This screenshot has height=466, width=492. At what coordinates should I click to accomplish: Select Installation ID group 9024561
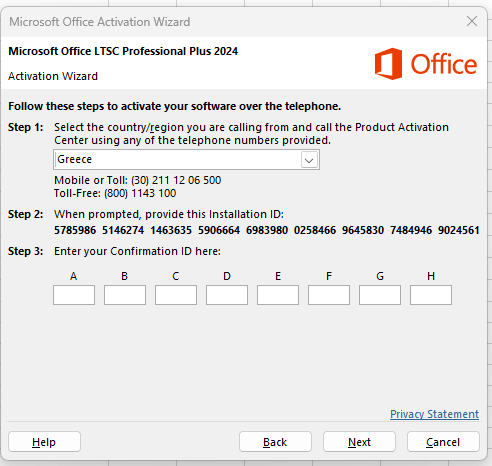[459, 230]
